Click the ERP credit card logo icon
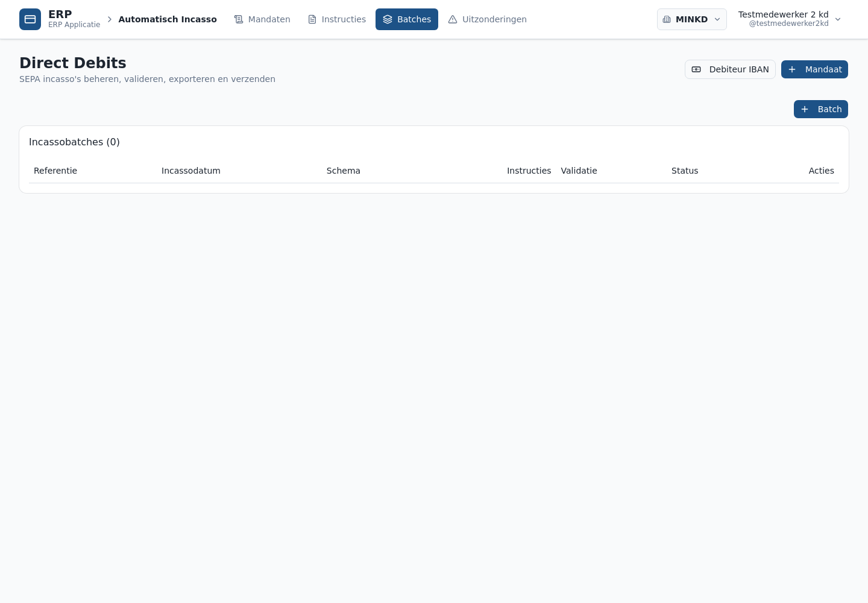Screen dimensions: 868x603 (30, 19)
